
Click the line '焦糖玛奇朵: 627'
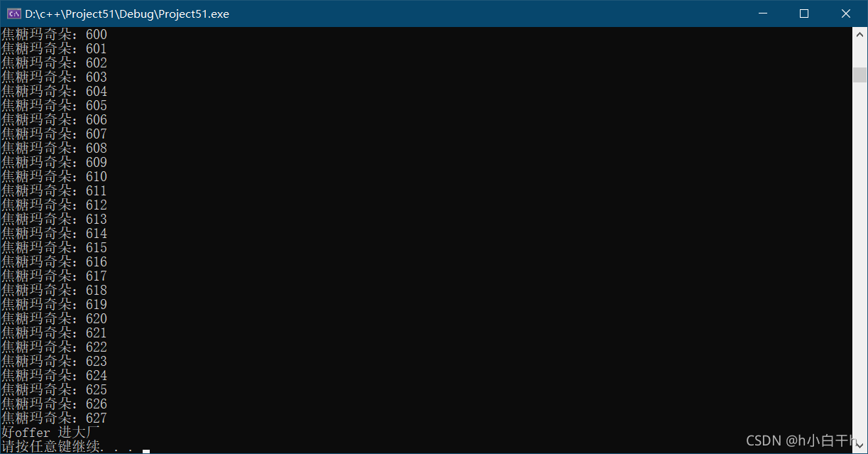tap(54, 418)
